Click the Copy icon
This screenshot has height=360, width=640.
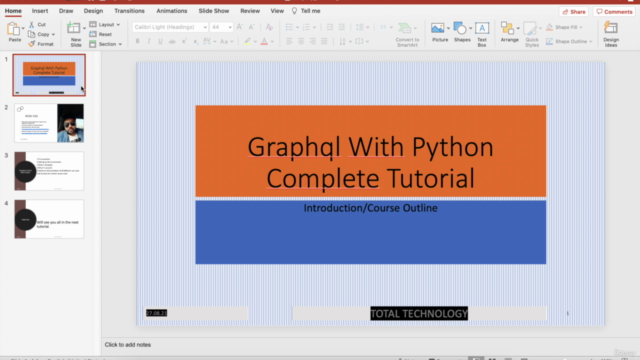(x=31, y=34)
